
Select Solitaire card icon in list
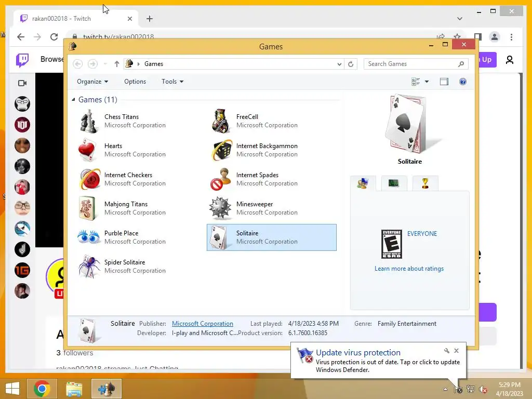(x=219, y=237)
